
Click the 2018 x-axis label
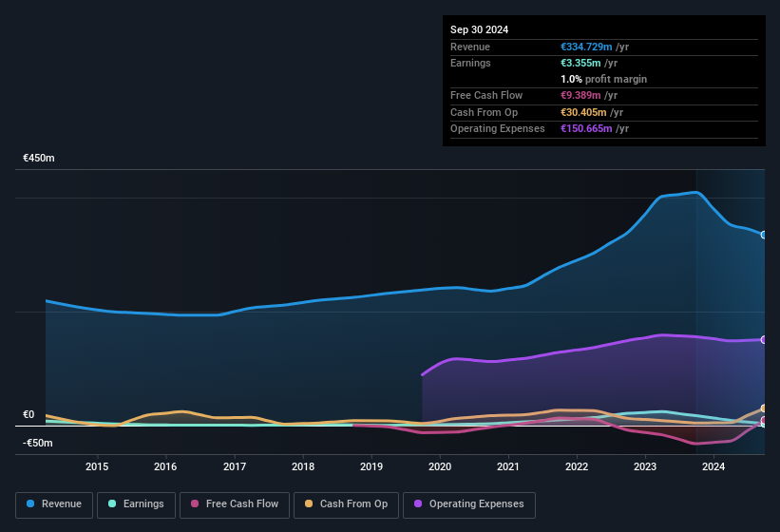(303, 466)
